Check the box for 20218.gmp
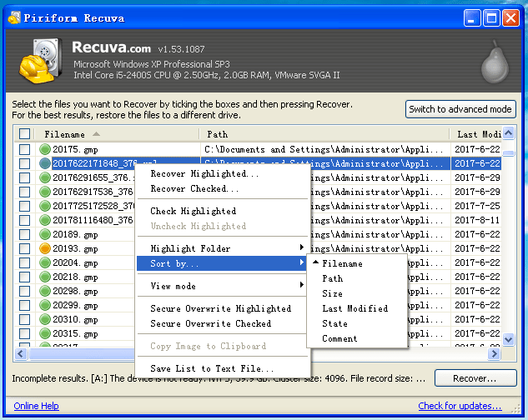 coord(24,277)
